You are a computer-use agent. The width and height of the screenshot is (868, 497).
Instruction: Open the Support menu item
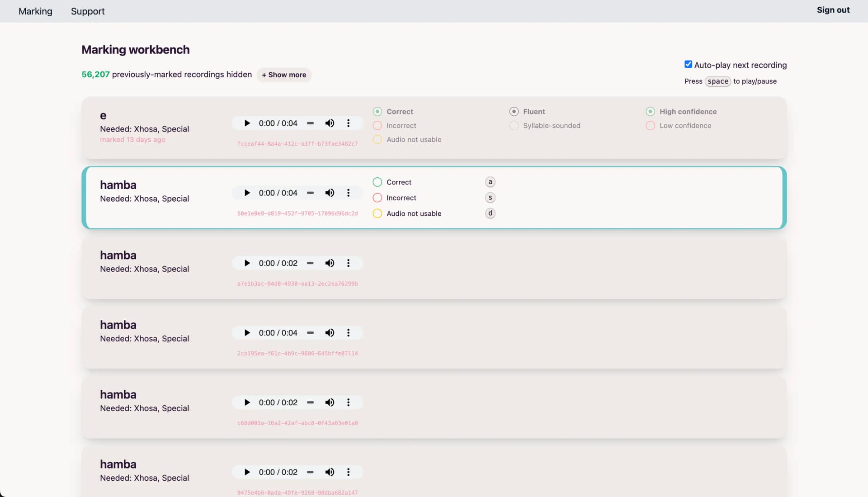pos(88,11)
